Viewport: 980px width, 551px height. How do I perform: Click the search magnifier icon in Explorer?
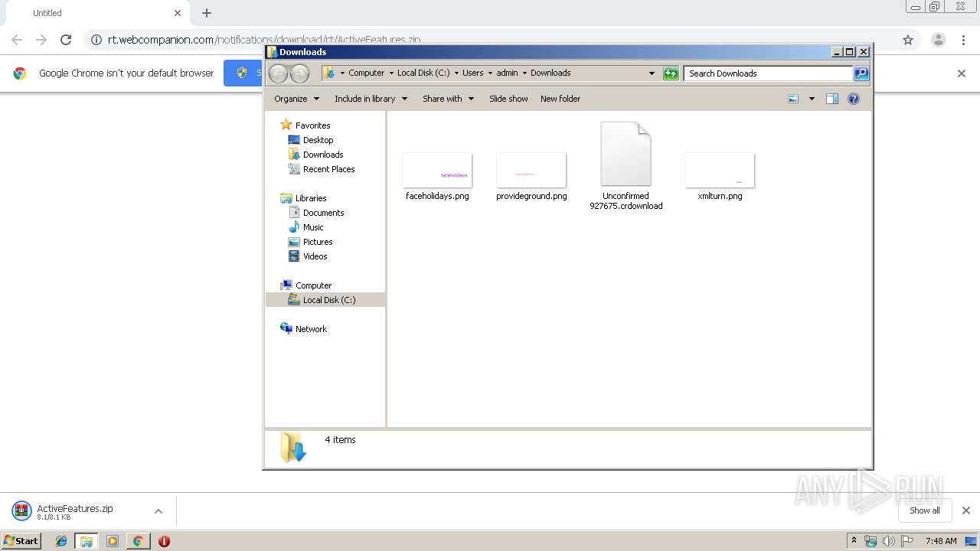(861, 73)
